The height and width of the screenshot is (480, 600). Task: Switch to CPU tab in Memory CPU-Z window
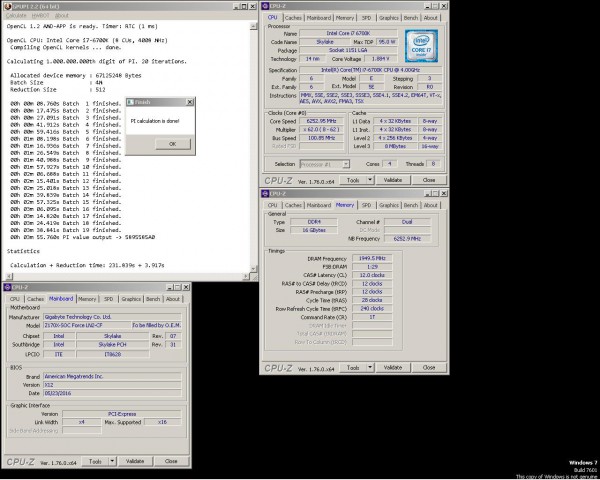(272, 205)
